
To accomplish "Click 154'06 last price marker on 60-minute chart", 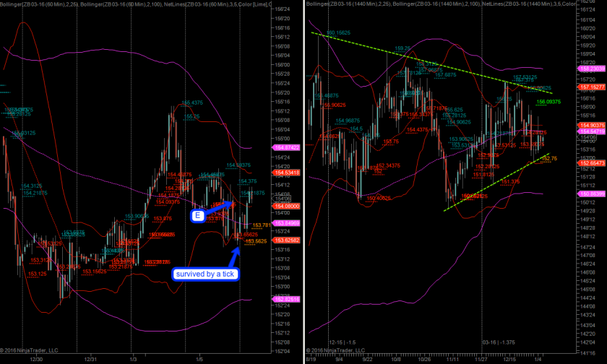I will pos(282,199).
